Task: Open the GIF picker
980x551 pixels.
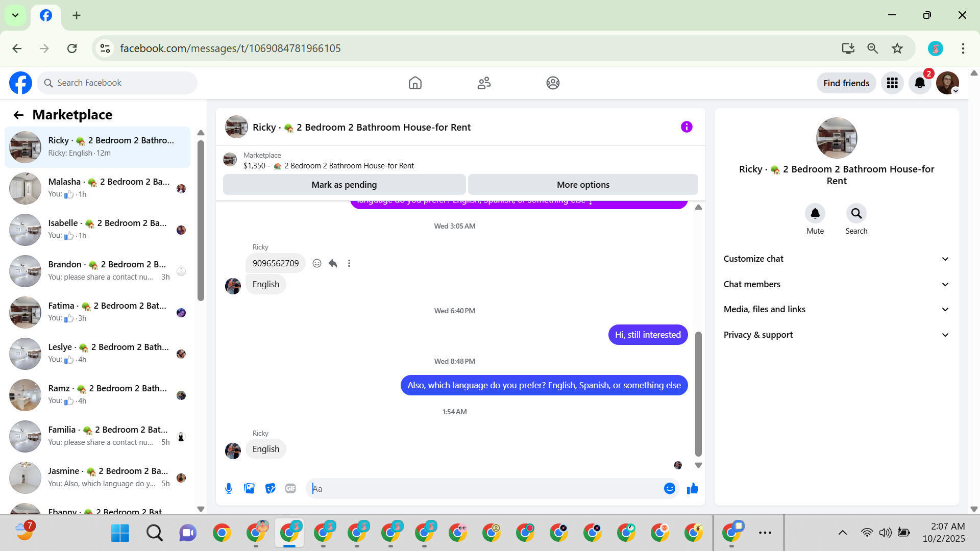Action: [x=290, y=489]
